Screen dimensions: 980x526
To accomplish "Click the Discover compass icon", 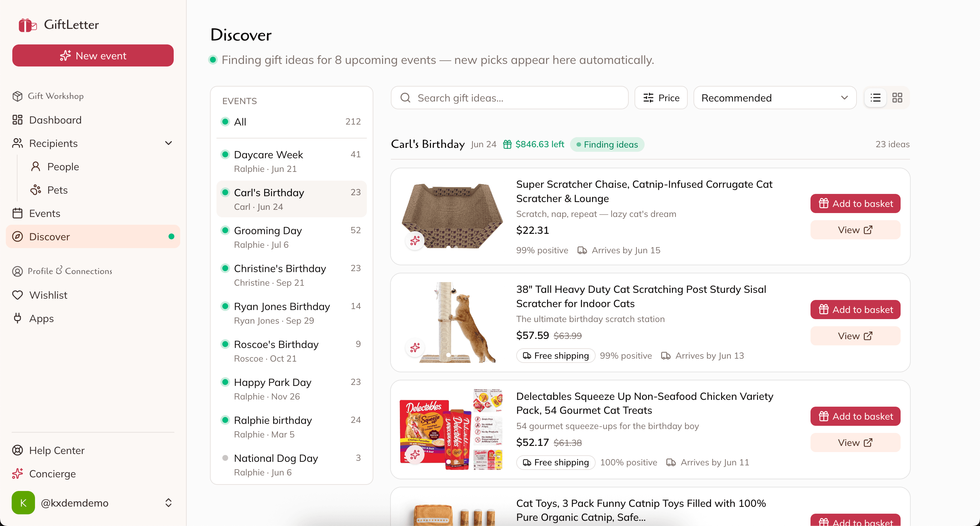I will 17,237.
